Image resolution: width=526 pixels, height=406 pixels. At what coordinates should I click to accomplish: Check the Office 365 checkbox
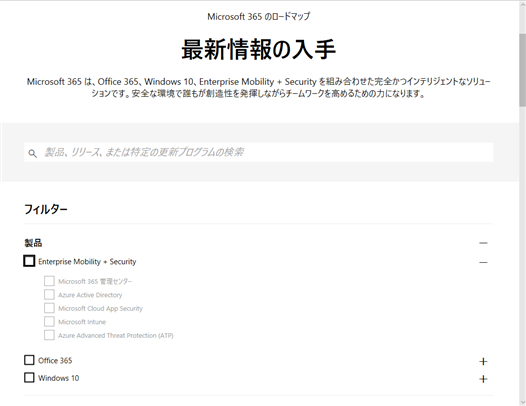coord(29,360)
